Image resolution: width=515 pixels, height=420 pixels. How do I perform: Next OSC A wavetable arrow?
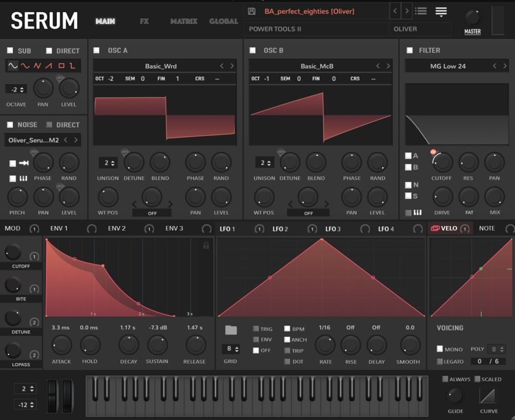pyautogui.click(x=232, y=66)
